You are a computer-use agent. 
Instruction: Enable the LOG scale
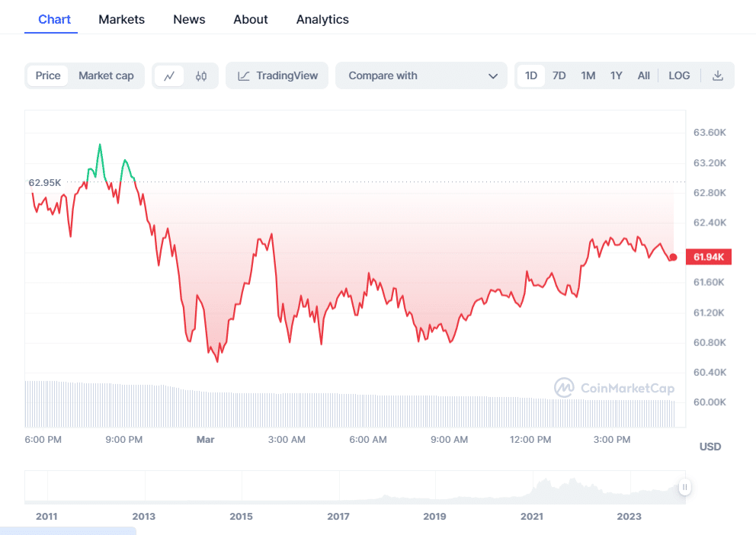point(678,75)
